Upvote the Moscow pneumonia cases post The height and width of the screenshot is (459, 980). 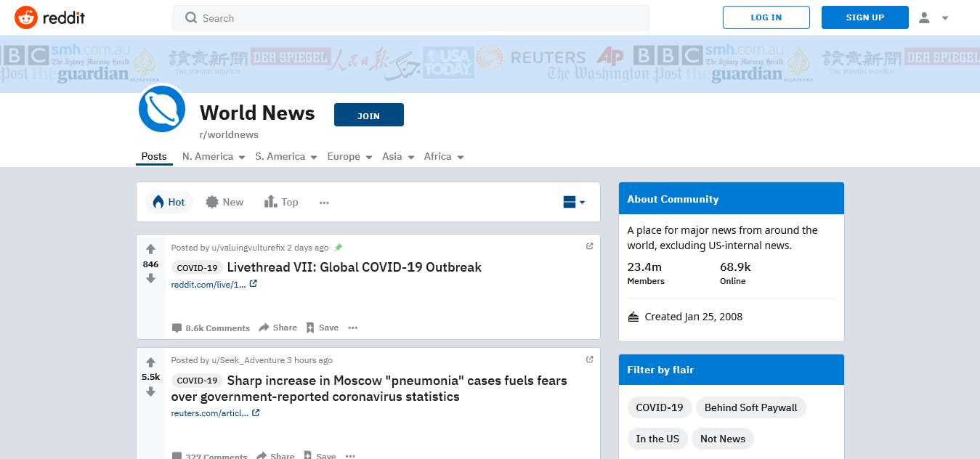pyautogui.click(x=150, y=362)
